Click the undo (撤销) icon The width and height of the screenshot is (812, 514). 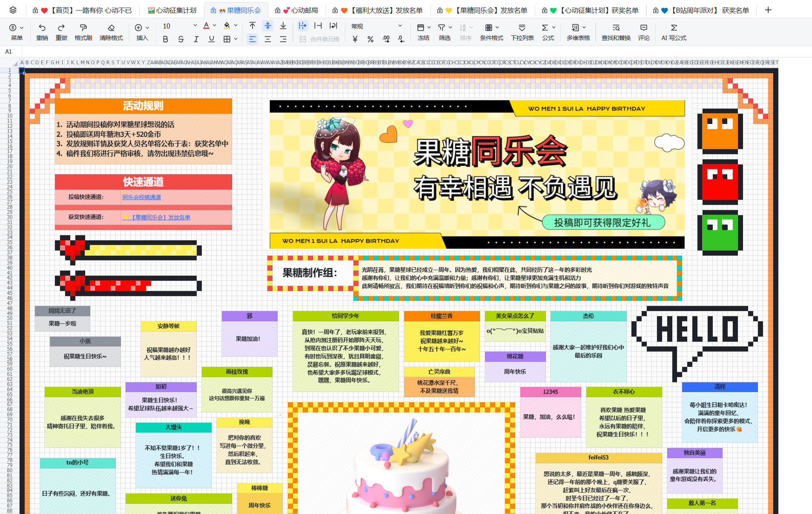[x=42, y=28]
